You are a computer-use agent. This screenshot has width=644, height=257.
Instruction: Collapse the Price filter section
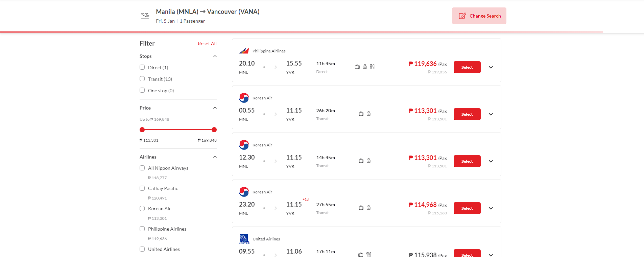coord(215,108)
